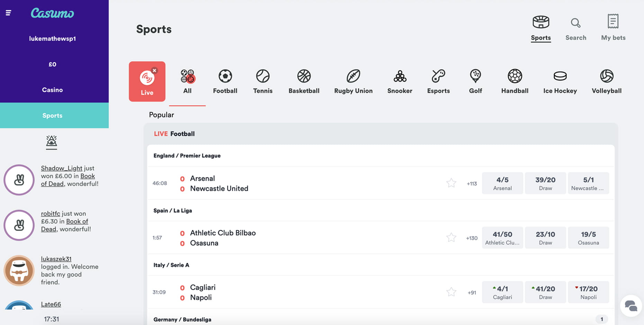Open Shadow_Light user profile link
Screen dimensions: 644x325
pyautogui.click(x=62, y=168)
